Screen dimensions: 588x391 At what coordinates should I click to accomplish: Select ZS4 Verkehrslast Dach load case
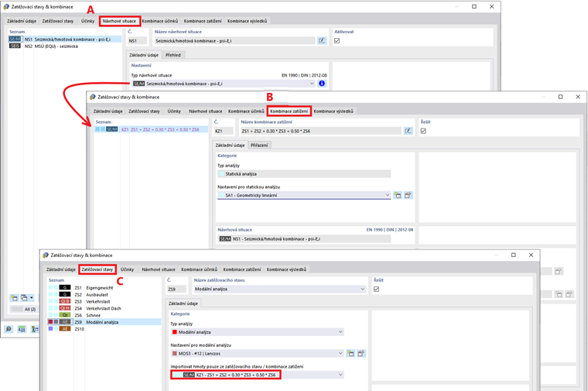(x=104, y=308)
